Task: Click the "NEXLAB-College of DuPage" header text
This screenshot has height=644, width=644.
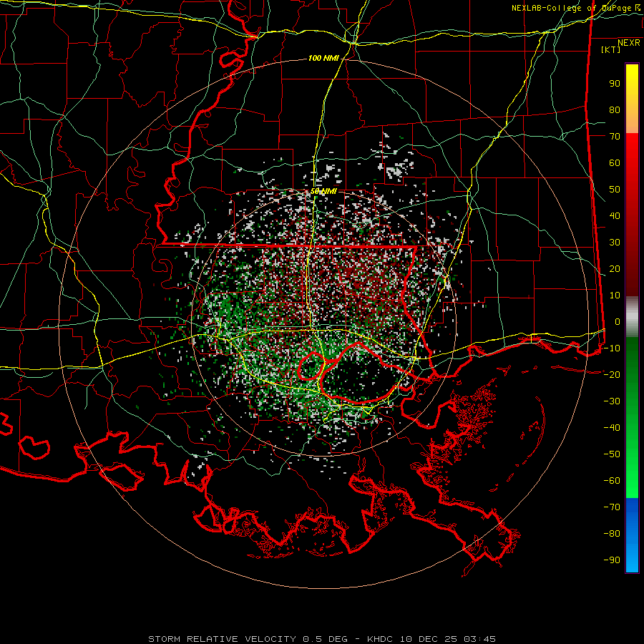Action: pyautogui.click(x=572, y=8)
